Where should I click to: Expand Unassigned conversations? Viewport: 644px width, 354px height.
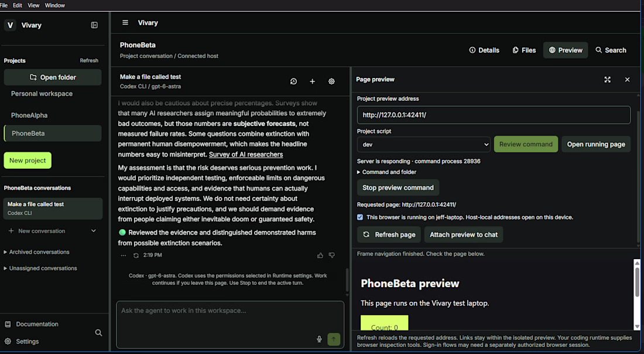click(x=40, y=268)
